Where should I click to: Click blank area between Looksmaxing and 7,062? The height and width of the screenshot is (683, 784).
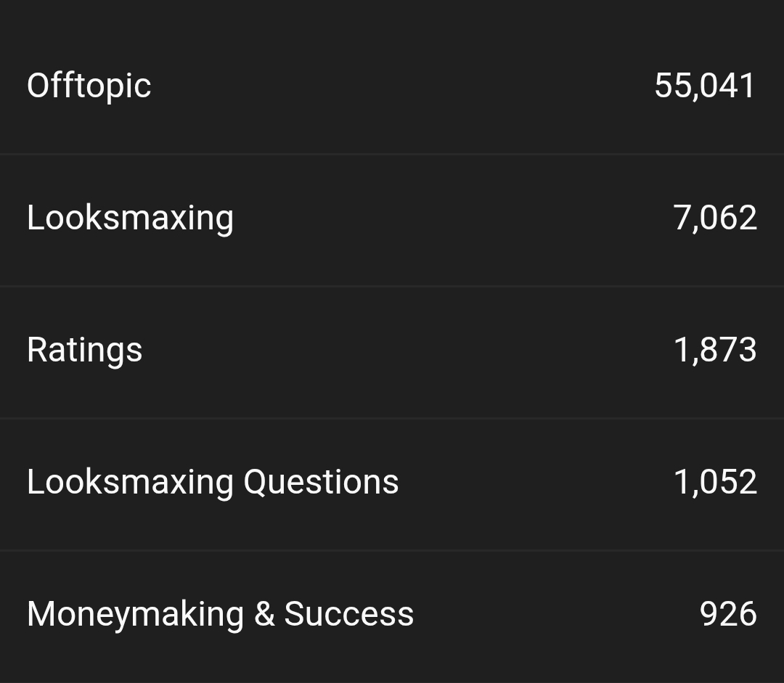(x=454, y=218)
